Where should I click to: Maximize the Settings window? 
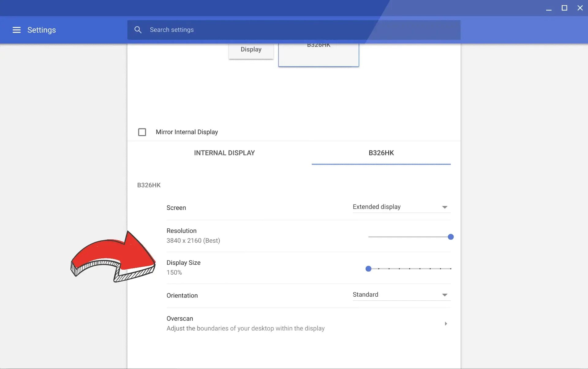coord(564,8)
